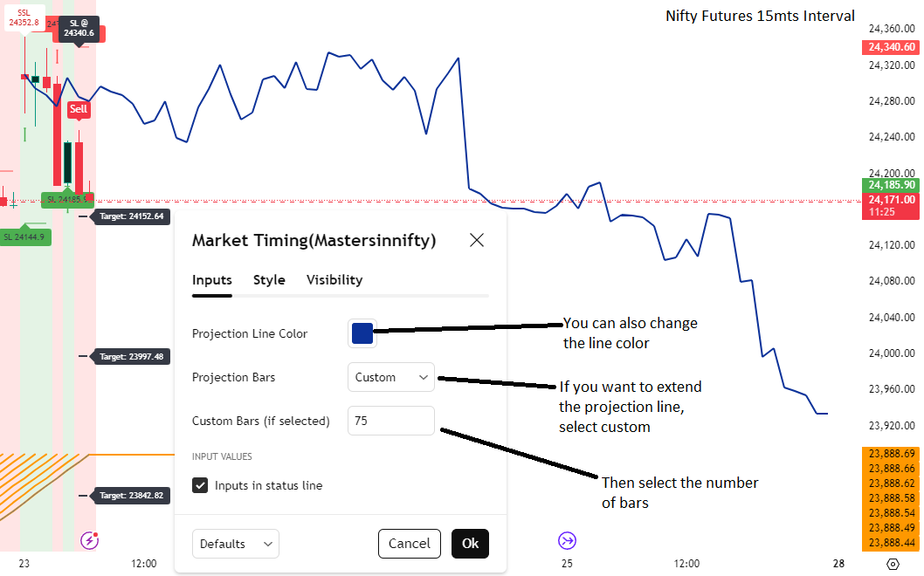924x576 pixels.
Task: Click the red Sell signal label
Action: tap(79, 110)
